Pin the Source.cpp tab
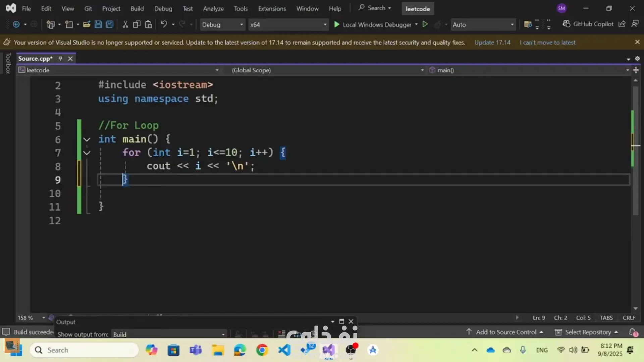This screenshot has width=644, height=362. pyautogui.click(x=60, y=59)
